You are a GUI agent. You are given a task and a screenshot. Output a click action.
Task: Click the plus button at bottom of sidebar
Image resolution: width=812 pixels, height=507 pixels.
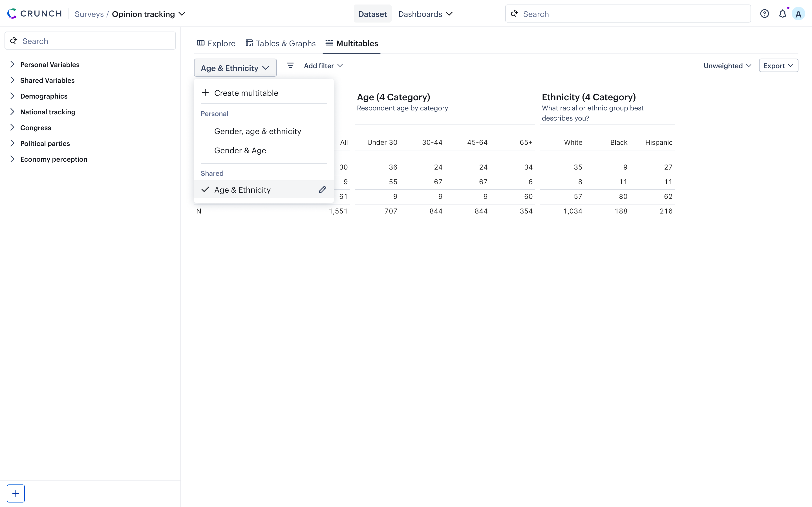[16, 493]
